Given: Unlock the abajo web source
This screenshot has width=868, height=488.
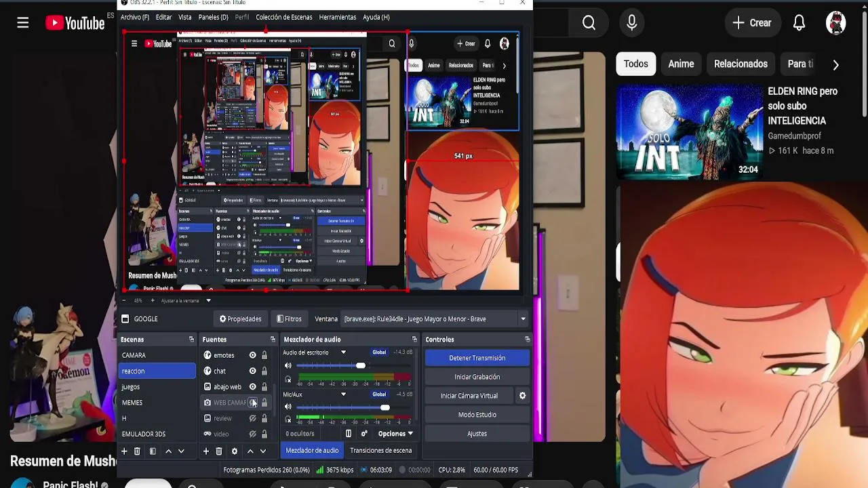Looking at the screenshot, I should pos(264,387).
